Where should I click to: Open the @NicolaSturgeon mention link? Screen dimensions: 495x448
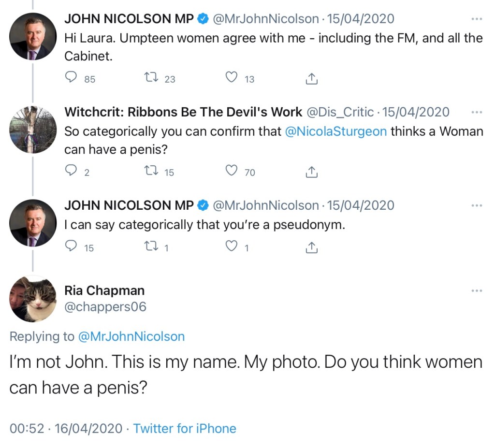tap(336, 131)
